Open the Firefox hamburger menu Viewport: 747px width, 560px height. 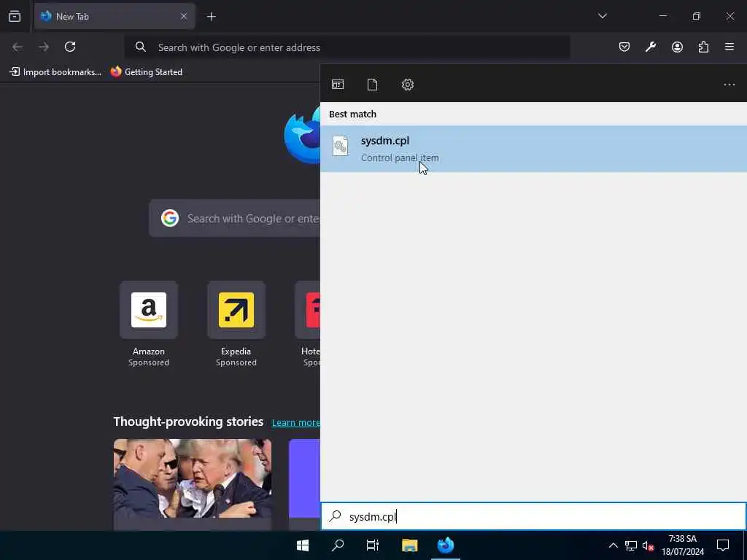(x=729, y=47)
